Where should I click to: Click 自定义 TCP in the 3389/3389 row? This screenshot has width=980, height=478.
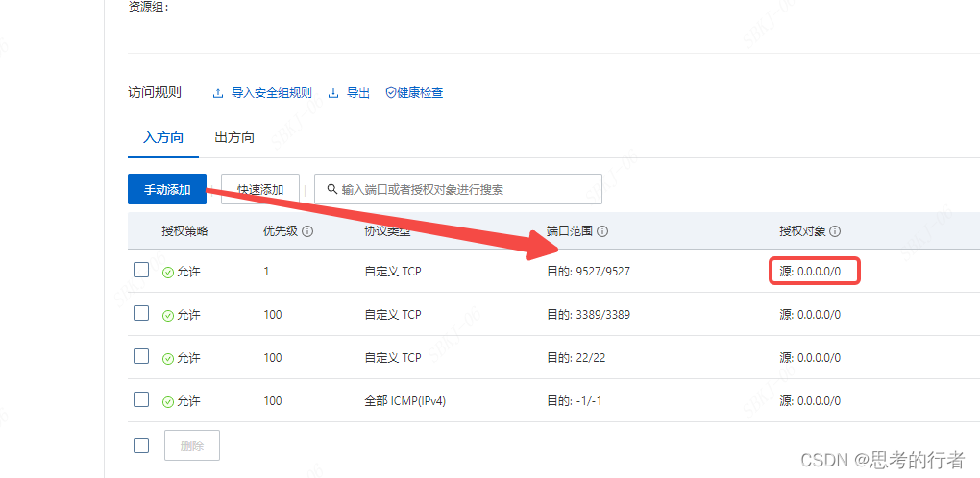click(x=393, y=315)
